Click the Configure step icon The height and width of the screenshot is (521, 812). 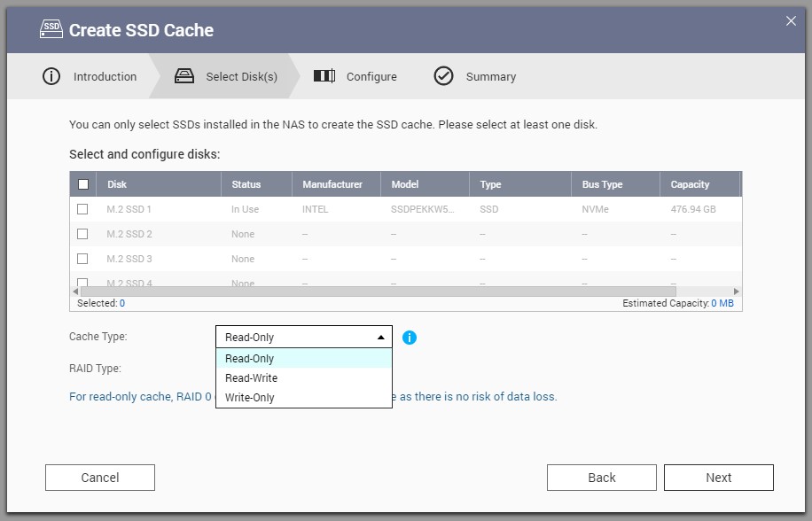click(324, 76)
